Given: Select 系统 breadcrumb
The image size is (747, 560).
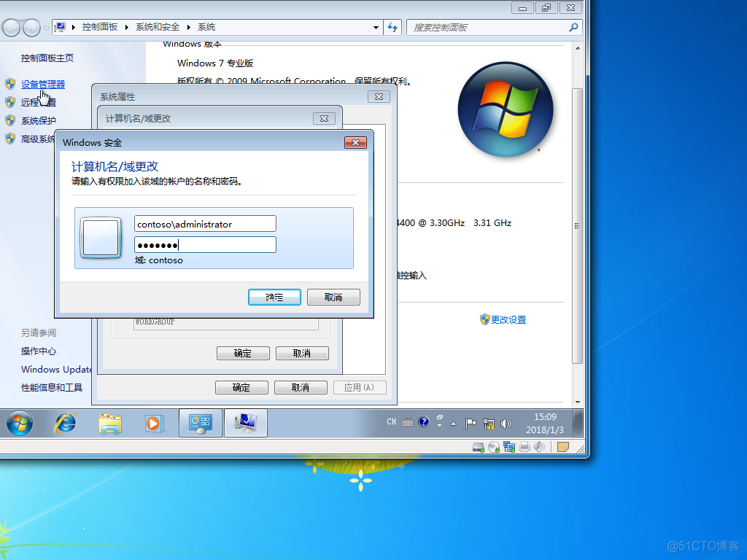Looking at the screenshot, I should [x=206, y=27].
